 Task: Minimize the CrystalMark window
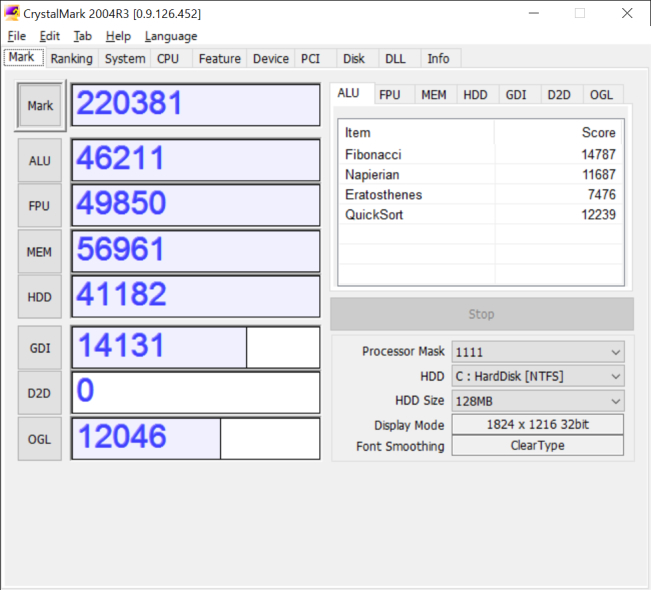coord(534,13)
